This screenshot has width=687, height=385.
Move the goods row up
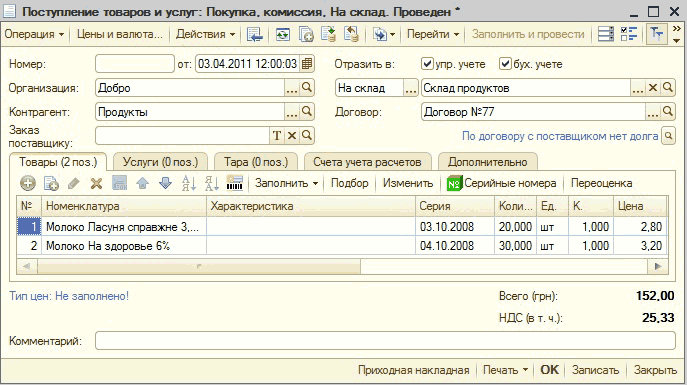click(142, 183)
